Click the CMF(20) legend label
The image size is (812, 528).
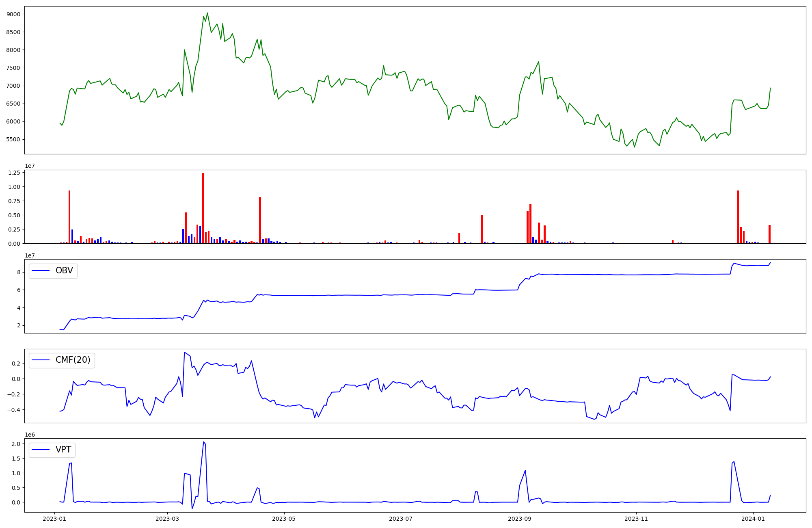(73, 360)
